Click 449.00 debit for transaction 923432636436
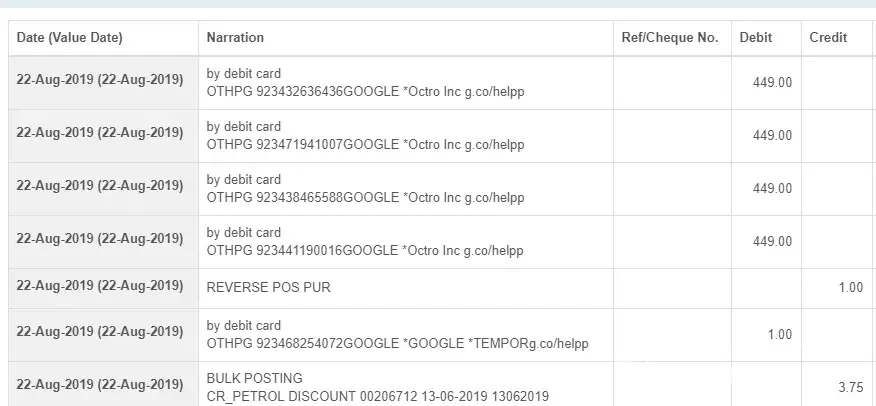Viewport: 876px width, 406px height. (x=772, y=83)
